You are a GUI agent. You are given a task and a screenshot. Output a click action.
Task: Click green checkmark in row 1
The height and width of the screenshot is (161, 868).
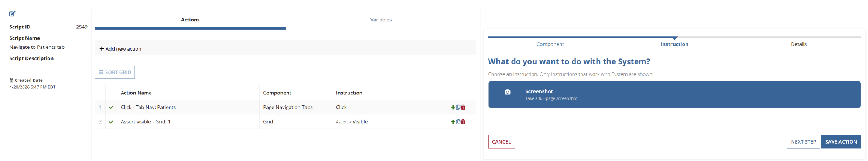[111, 107]
